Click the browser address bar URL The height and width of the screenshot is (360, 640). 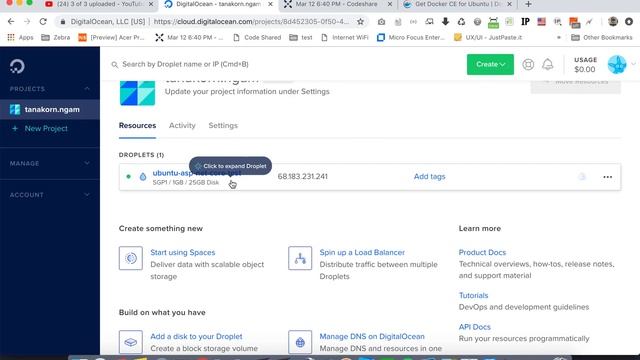point(251,22)
